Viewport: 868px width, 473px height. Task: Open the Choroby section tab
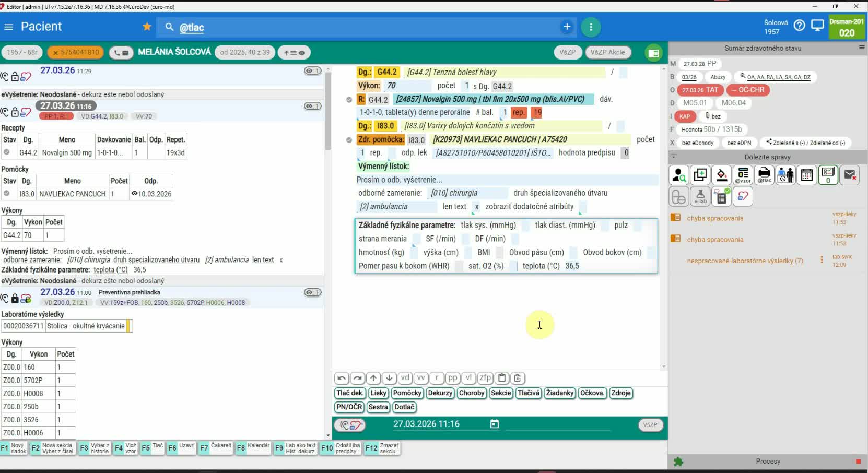[x=471, y=393]
